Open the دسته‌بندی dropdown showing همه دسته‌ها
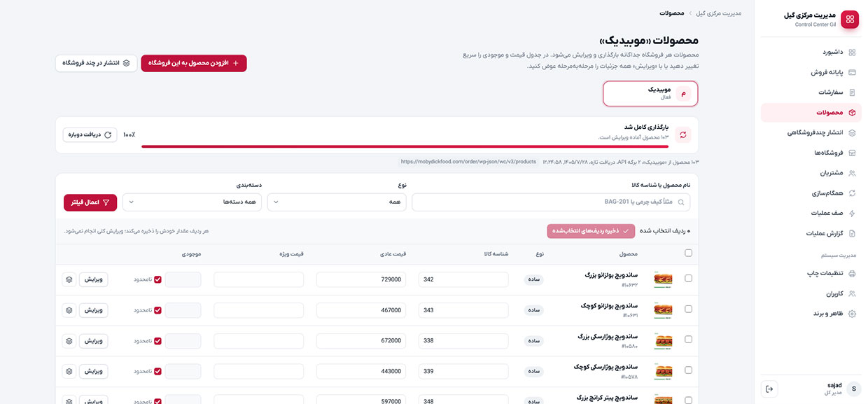 [x=192, y=202]
